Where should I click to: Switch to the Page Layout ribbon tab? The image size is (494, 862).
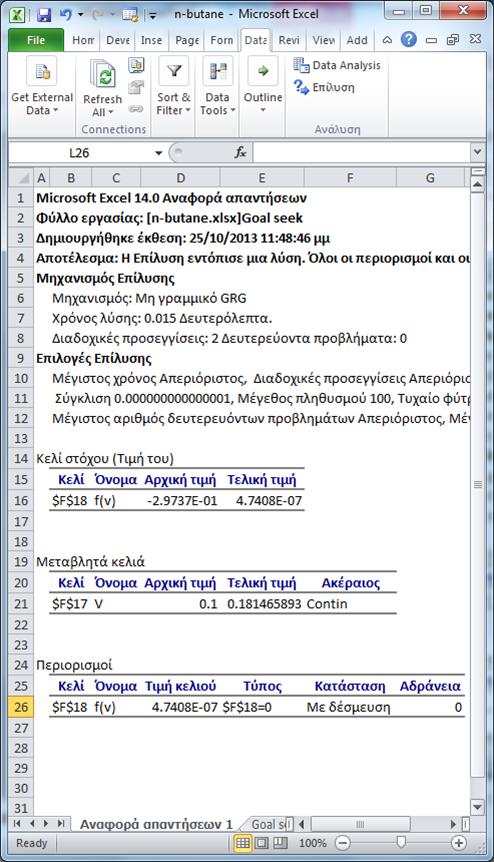click(x=187, y=40)
